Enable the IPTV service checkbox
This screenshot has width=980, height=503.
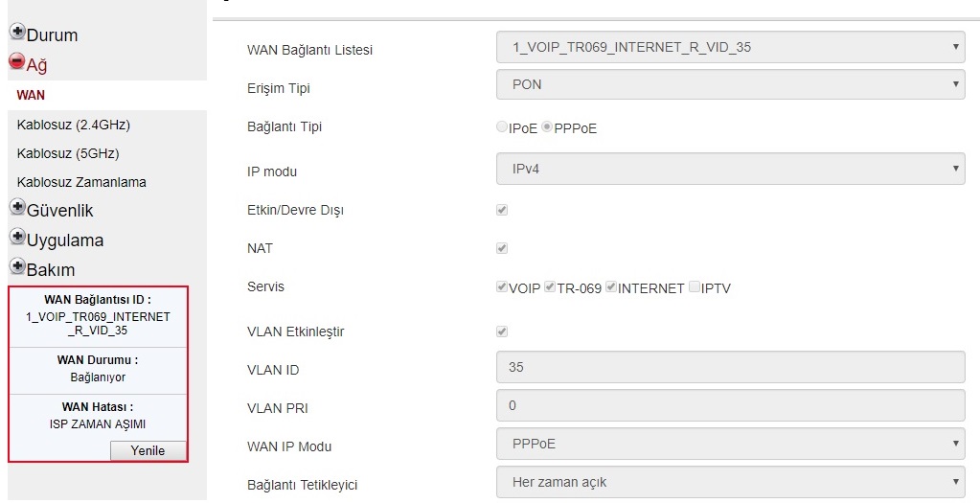695,286
